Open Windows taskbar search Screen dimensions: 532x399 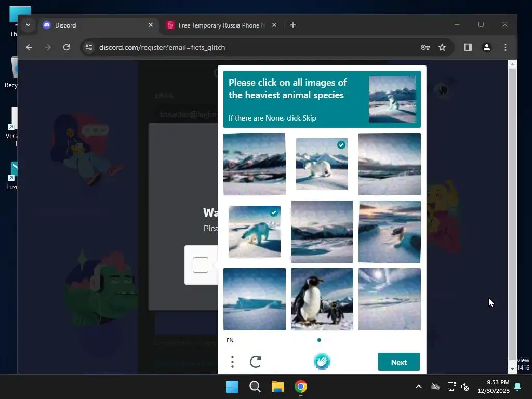coord(255,387)
